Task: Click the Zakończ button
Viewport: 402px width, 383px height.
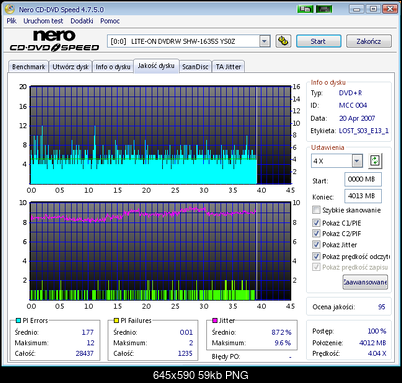Action: pyautogui.click(x=369, y=41)
